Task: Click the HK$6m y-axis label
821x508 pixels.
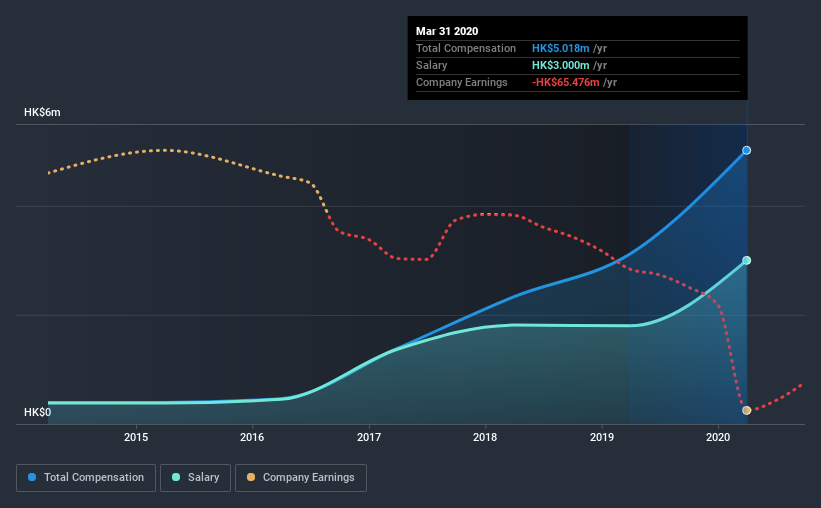Action: (42, 113)
